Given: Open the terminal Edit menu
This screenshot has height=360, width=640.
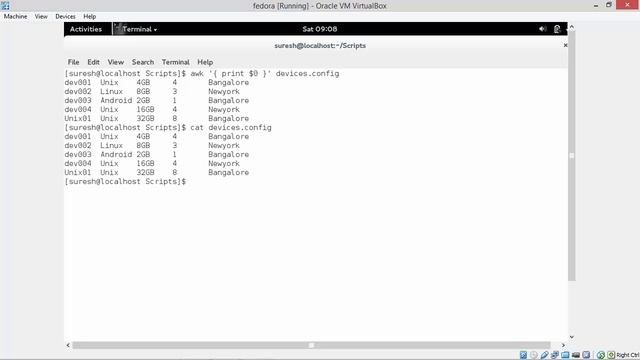Looking at the screenshot, I should pos(93,62).
